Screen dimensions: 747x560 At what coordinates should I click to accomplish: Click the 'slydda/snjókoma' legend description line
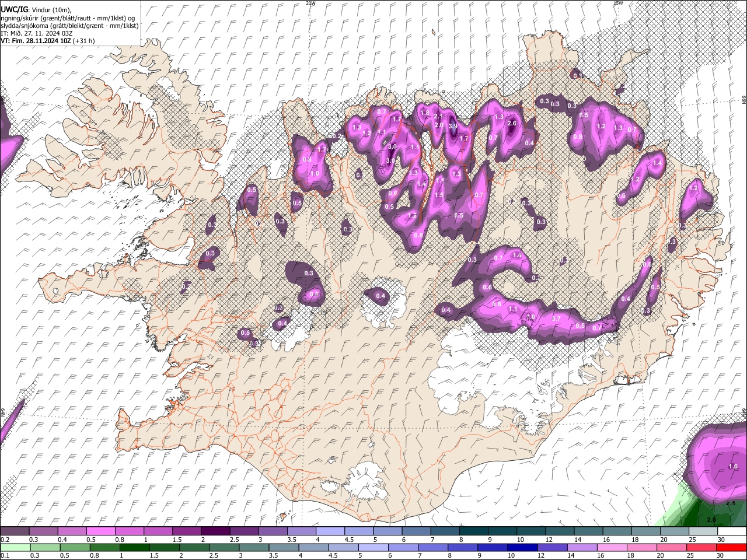(69, 26)
